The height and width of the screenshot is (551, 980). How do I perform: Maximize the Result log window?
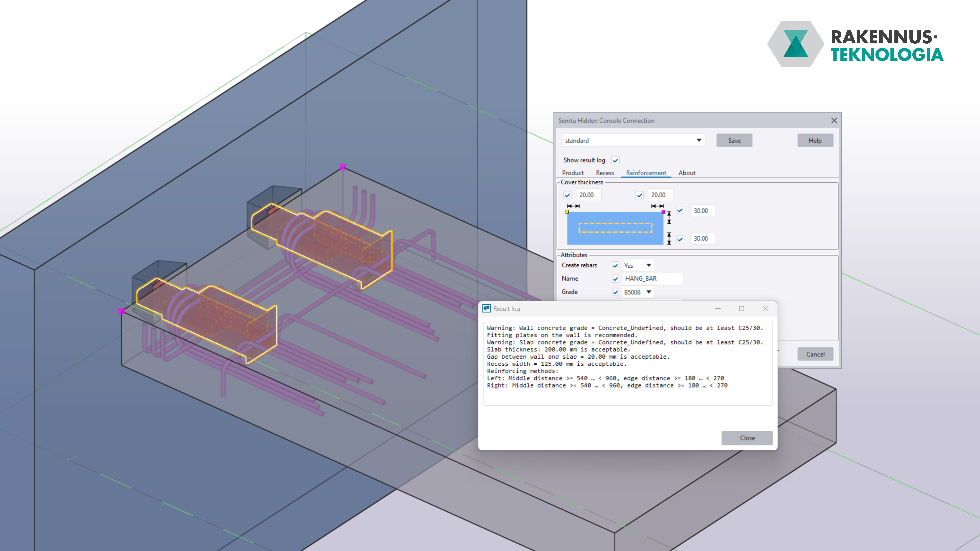[742, 308]
